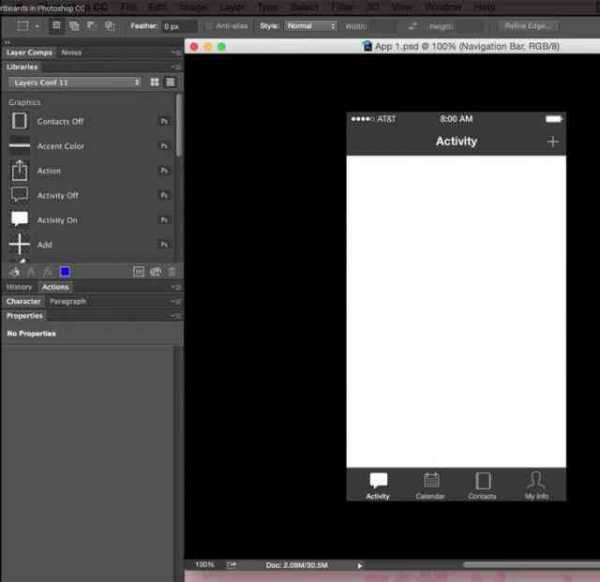Click the Libraries panel scrollbar
The image size is (600, 582).
point(179,126)
